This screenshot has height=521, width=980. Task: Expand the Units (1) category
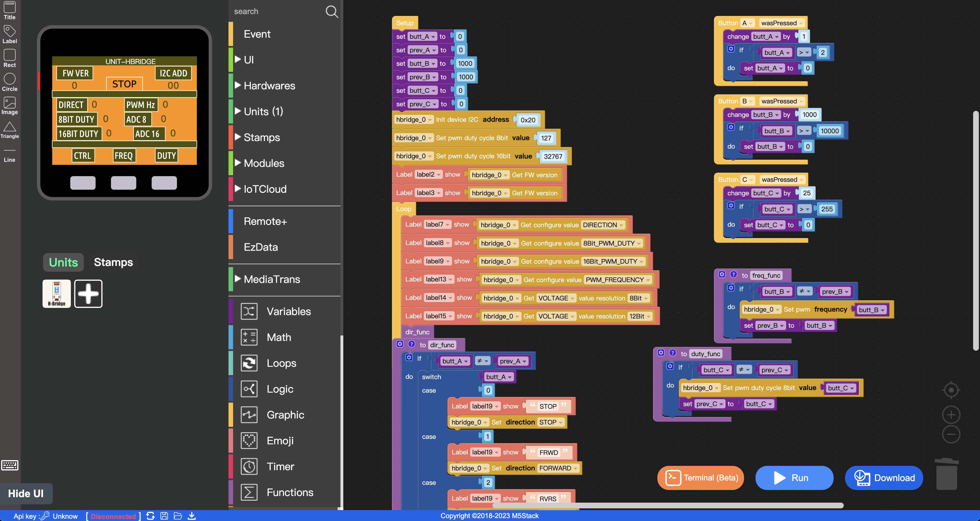tap(263, 111)
